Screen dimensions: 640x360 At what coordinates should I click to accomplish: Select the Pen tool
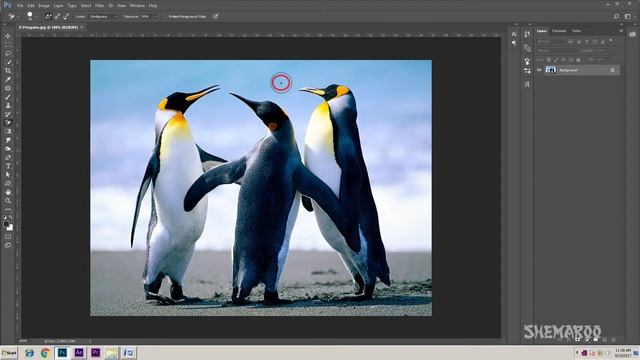(8, 157)
